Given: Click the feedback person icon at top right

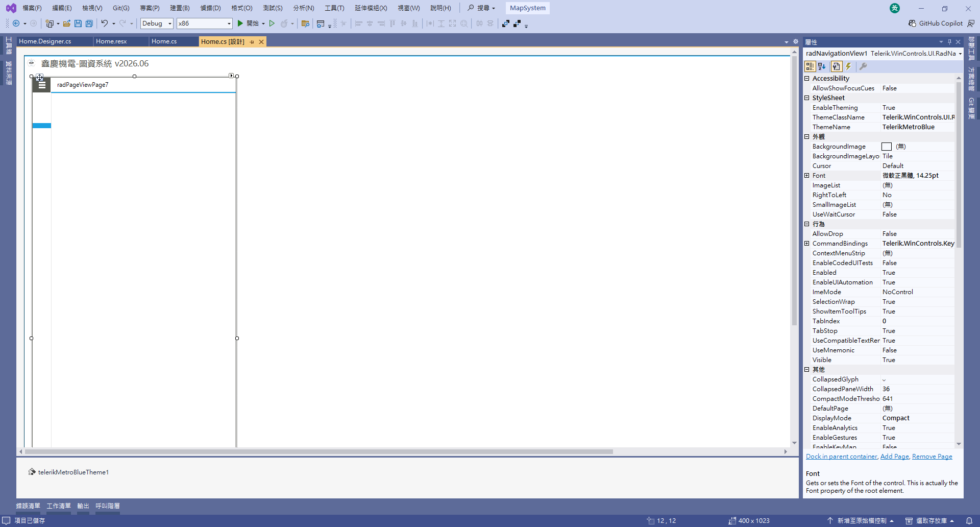Looking at the screenshot, I should [x=971, y=23].
